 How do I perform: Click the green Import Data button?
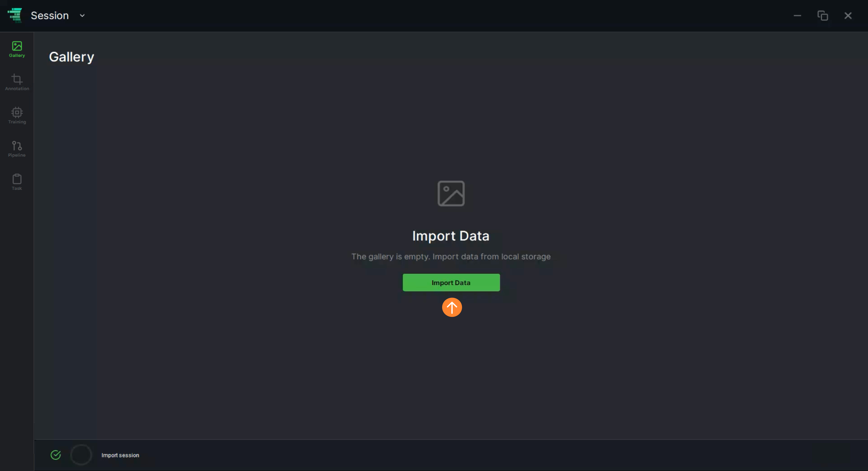point(451,282)
